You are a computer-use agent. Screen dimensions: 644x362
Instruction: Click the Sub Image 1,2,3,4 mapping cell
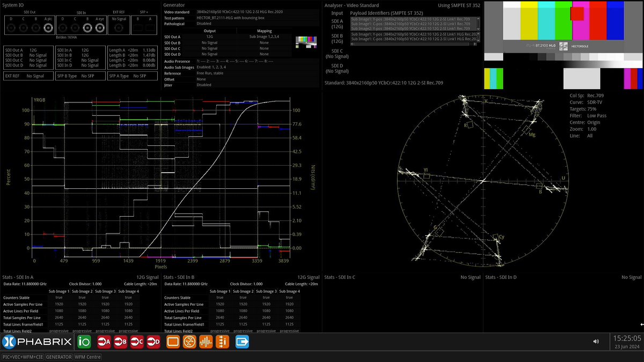click(x=264, y=36)
